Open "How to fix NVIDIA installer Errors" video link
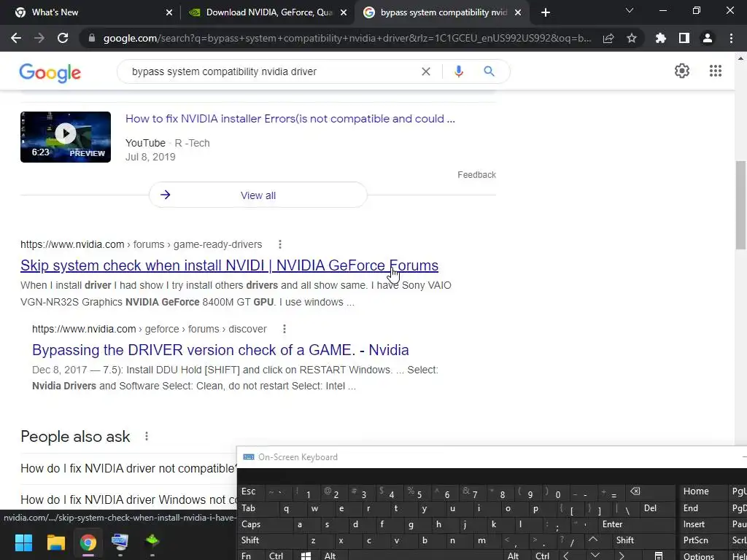 [290, 119]
